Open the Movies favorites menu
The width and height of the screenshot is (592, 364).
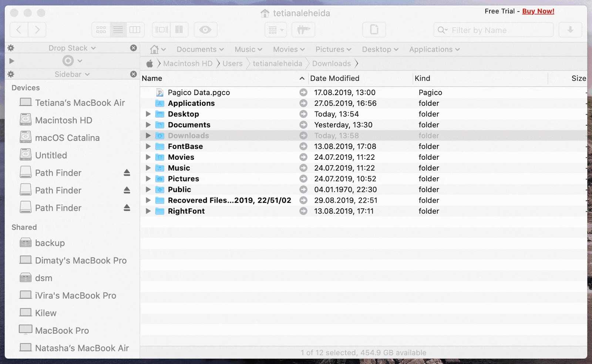pos(289,49)
